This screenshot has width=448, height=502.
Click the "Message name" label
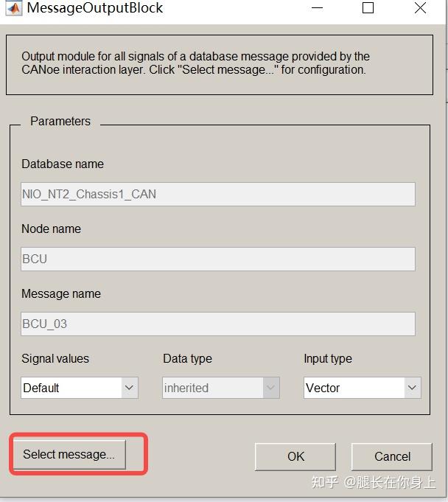point(61,294)
